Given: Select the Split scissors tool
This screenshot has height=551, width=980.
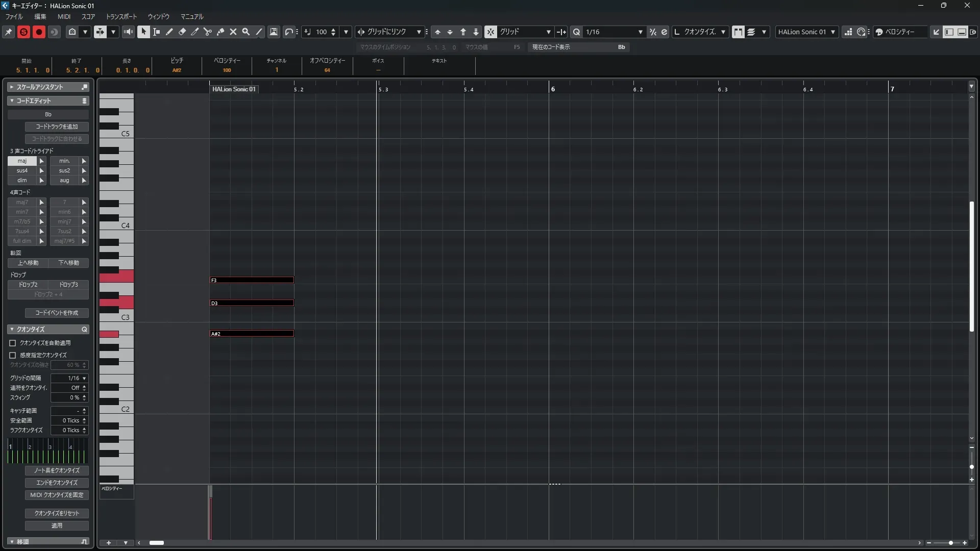Looking at the screenshot, I should 208,32.
